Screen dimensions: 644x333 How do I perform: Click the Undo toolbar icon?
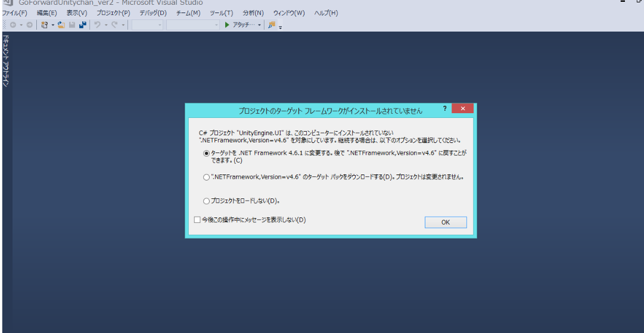(97, 25)
